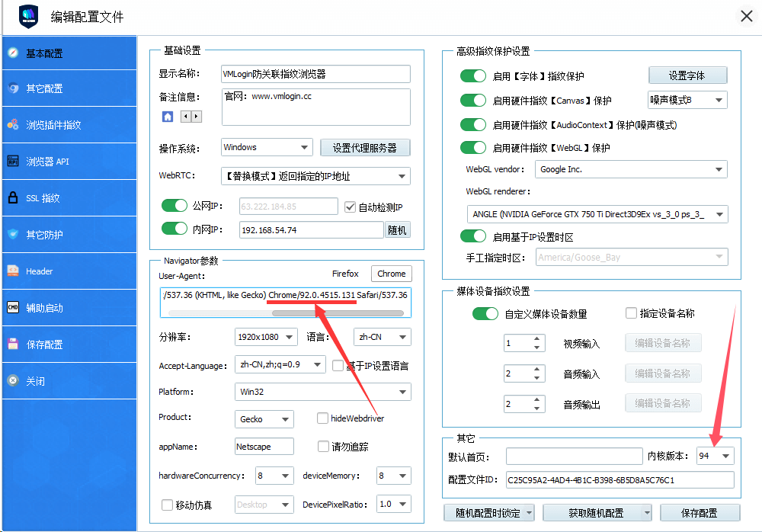Image resolution: width=762 pixels, height=532 pixels.
Task: Decrease the 音频输出 count stepper
Action: click(x=536, y=408)
